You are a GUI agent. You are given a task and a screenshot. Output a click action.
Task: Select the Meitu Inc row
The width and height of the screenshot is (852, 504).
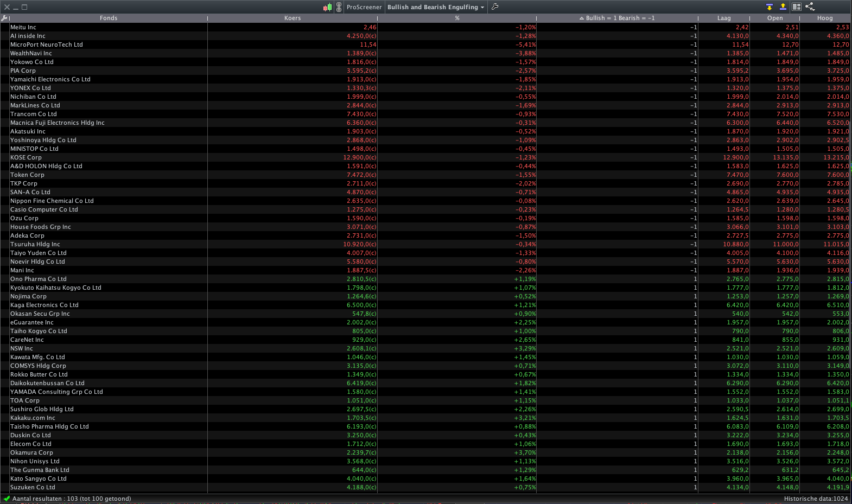425,27
